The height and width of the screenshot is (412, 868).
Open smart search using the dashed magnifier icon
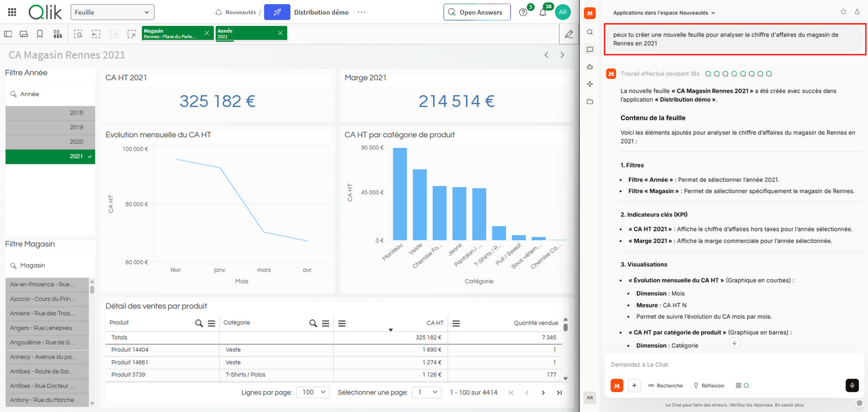click(78, 34)
